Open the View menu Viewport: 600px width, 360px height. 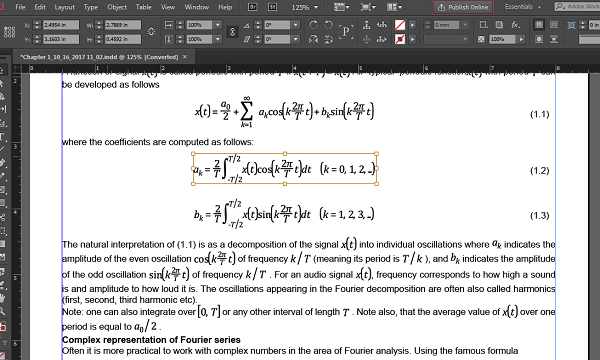[x=168, y=7]
